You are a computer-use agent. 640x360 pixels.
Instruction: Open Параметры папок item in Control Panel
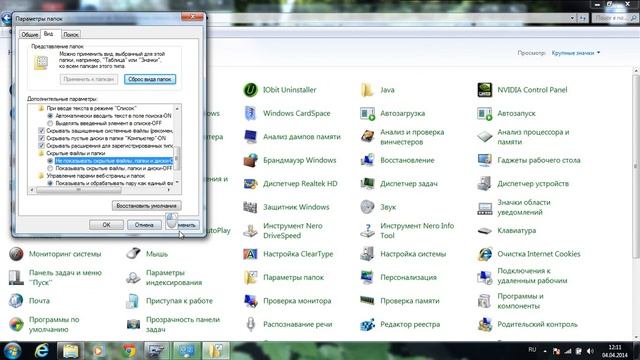(284, 278)
